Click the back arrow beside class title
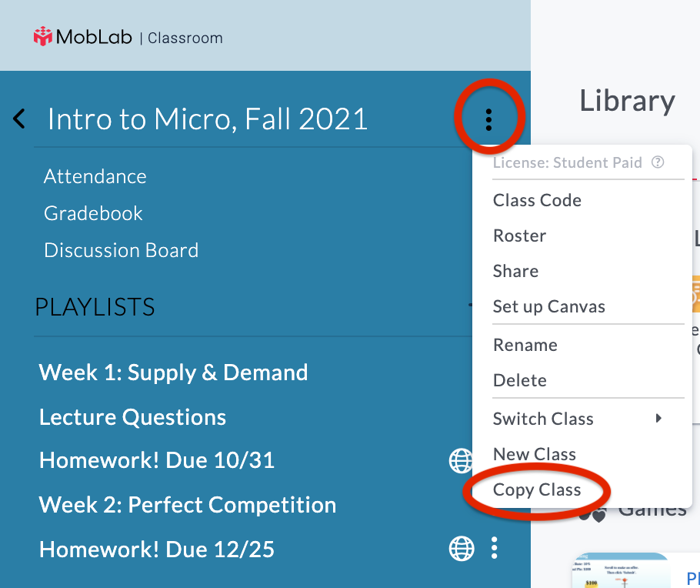Screen dimensions: 700x588 pyautogui.click(x=19, y=119)
